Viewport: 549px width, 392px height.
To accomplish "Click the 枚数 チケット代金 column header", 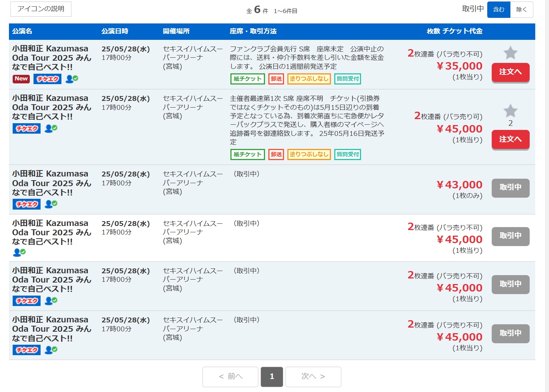I will [x=454, y=31].
